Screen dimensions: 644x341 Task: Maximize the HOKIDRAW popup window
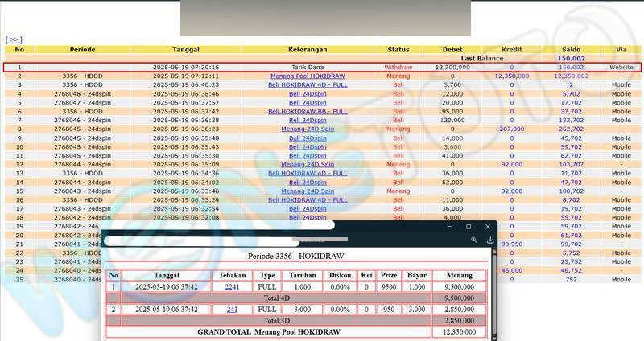469,227
